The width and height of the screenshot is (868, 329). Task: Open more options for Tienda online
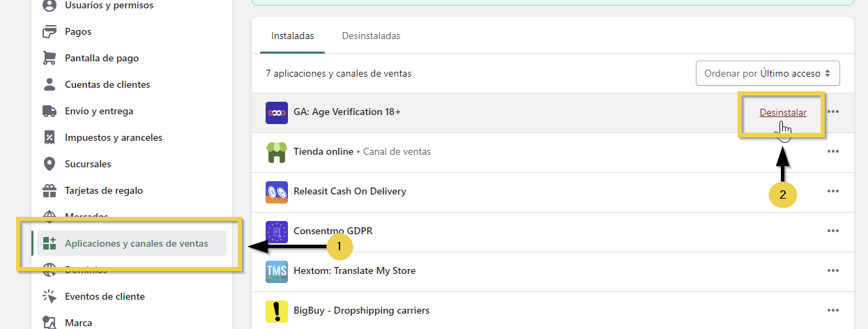click(x=832, y=152)
